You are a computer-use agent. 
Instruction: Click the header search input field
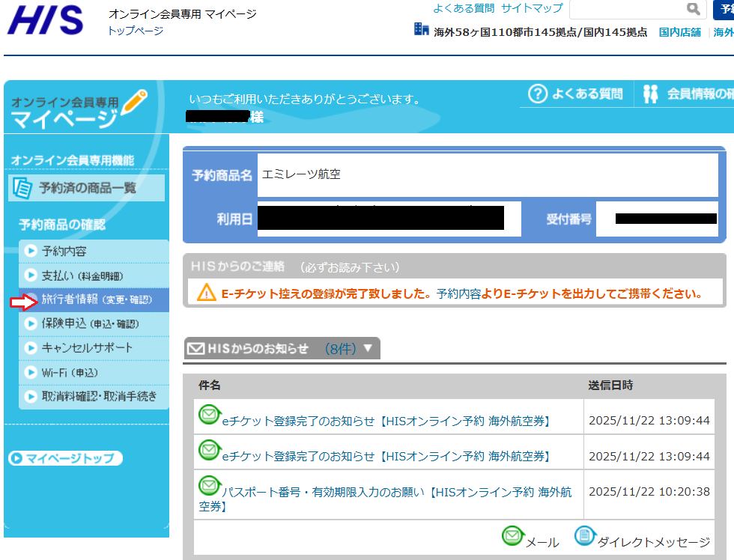625,9
